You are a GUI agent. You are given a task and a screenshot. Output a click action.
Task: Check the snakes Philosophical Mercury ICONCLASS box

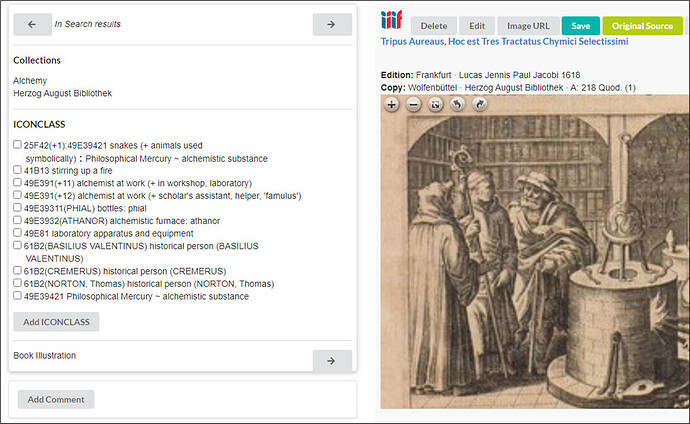[17, 144]
